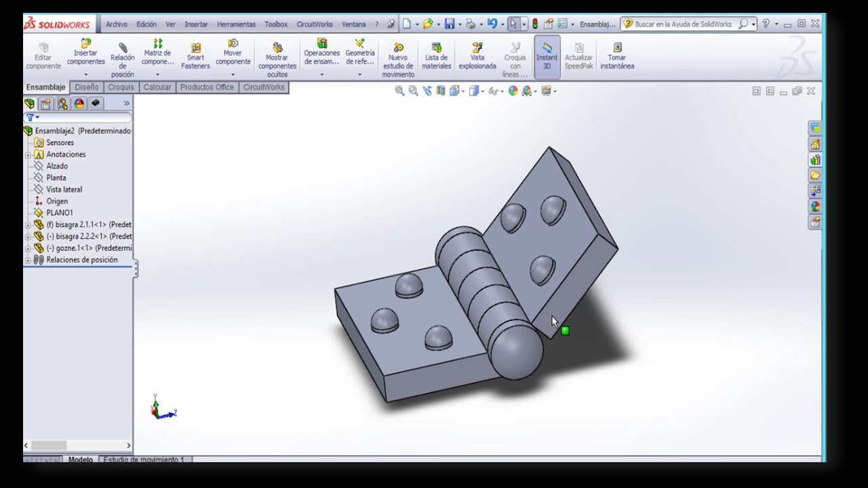
Task: Click the Save floppy disk icon
Action: coord(449,24)
